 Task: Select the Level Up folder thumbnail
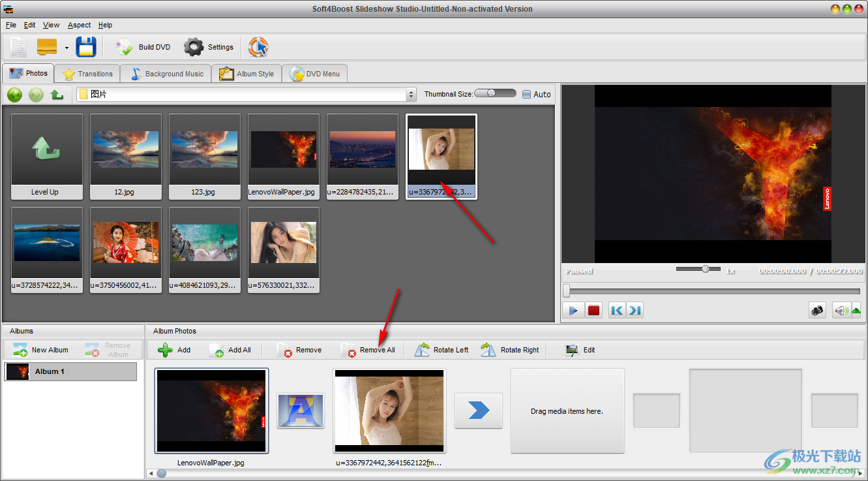coord(47,157)
